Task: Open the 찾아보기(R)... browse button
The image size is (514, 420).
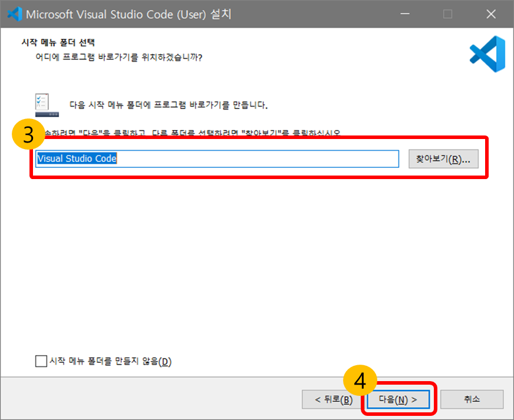Action: click(x=443, y=159)
